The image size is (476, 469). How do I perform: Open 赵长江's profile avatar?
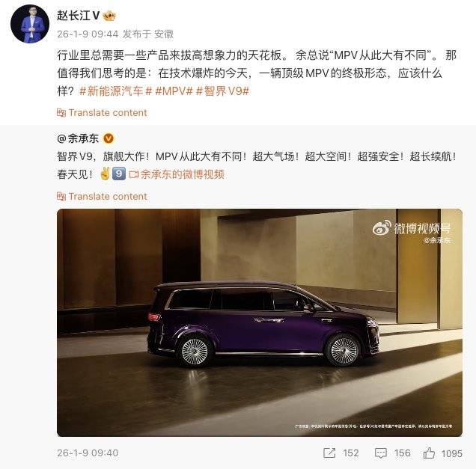coord(30,24)
